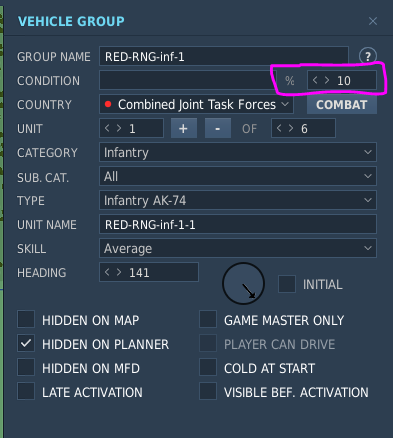Viewport: 393px width, 438px height.
Task: Close the Vehicle Group panel
Action: [373, 21]
